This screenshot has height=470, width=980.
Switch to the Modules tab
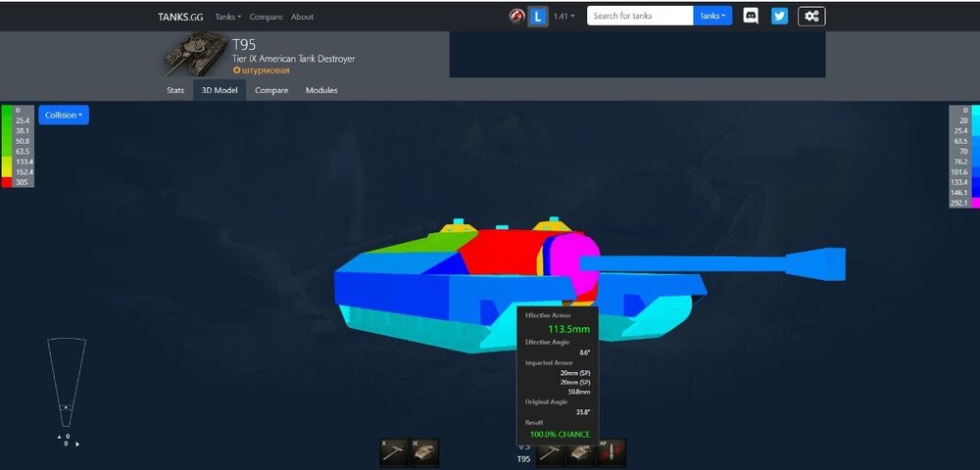(x=321, y=90)
